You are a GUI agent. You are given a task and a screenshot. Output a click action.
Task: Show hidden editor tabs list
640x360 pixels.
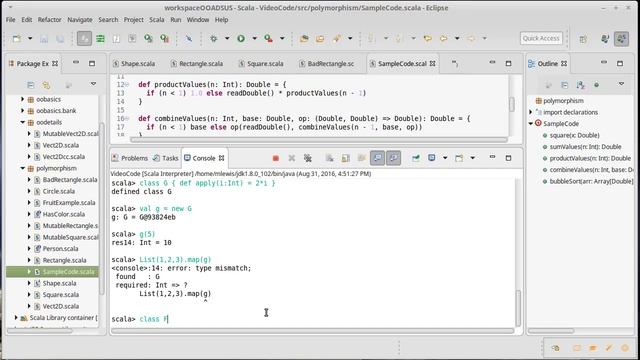pyautogui.click(x=455, y=63)
